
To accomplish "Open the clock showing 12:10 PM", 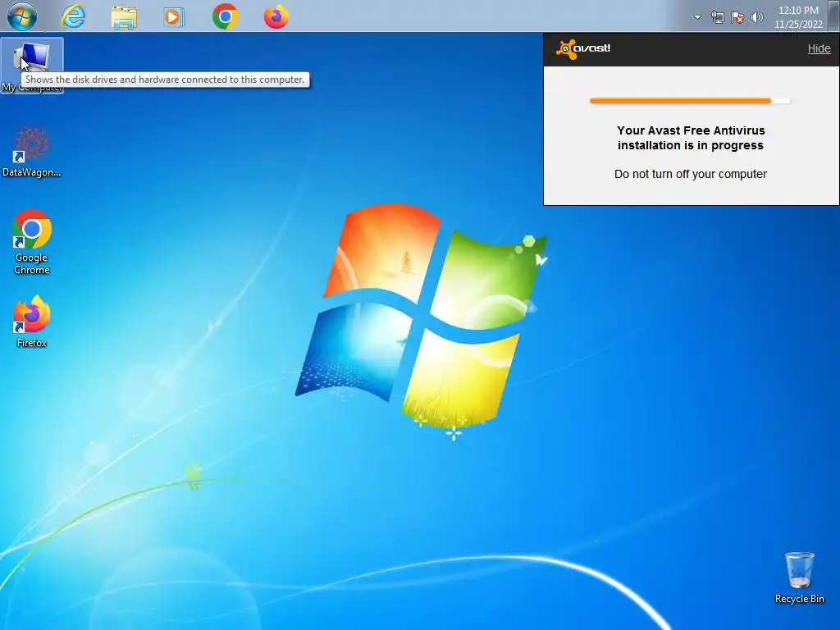I will click(x=798, y=17).
